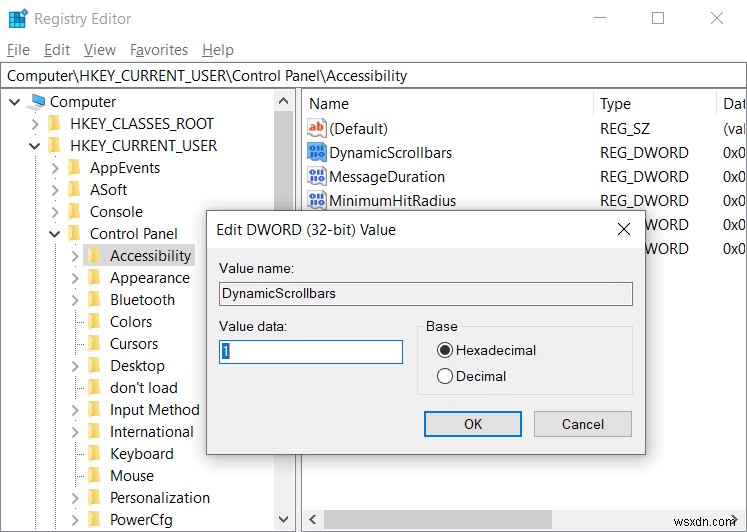Image resolution: width=747 pixels, height=532 pixels.
Task: Click the PowerCfg folder icon
Action: [94, 520]
